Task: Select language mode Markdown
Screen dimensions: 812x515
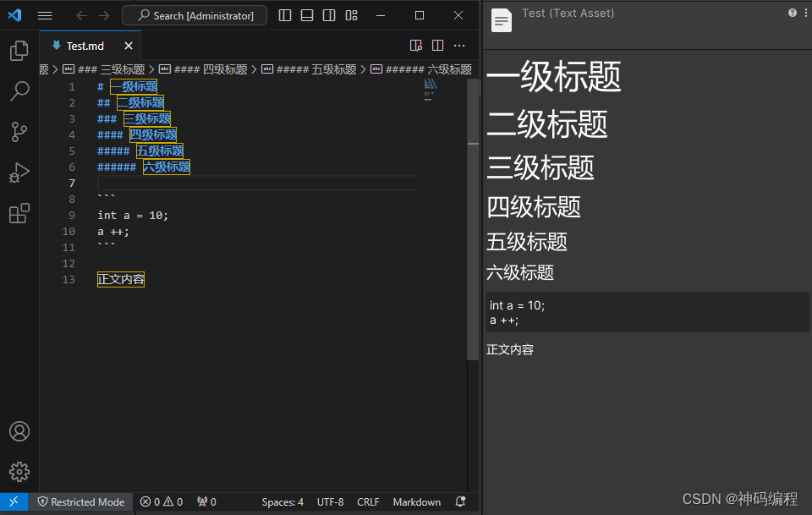Action: 417,502
